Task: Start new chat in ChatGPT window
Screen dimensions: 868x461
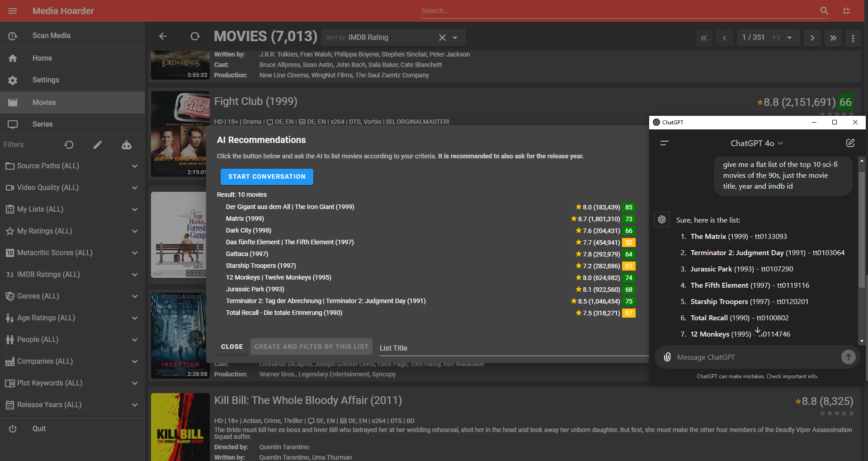Action: click(850, 143)
